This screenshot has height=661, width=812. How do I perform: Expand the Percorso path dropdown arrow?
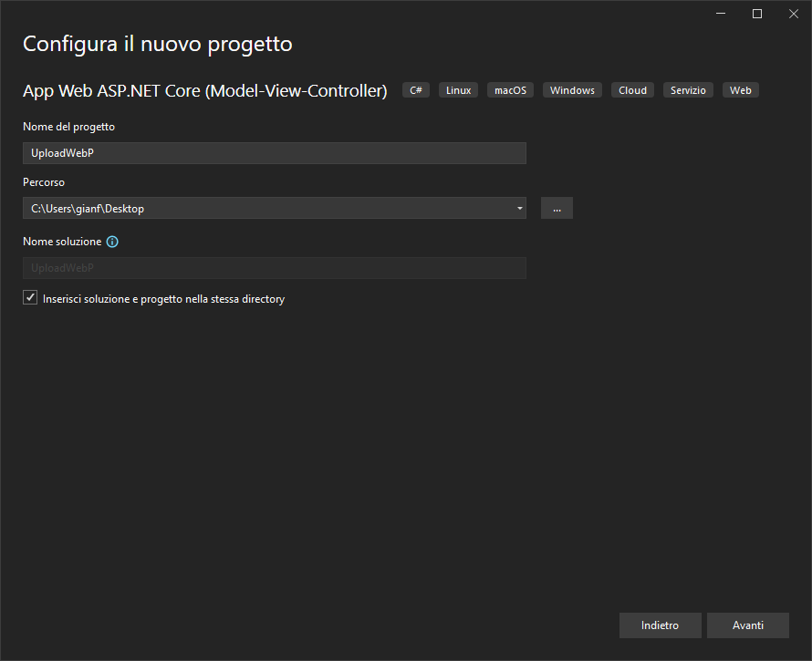click(519, 208)
